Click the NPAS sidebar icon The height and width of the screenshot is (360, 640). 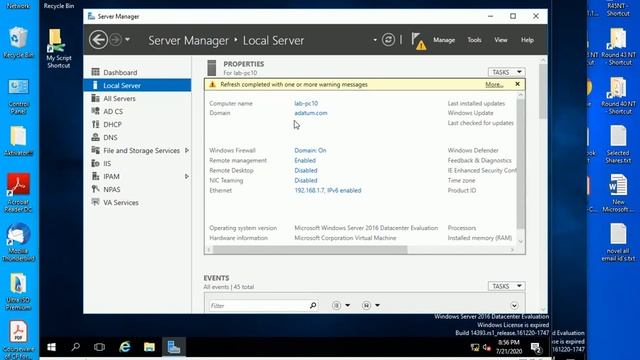tap(96, 189)
